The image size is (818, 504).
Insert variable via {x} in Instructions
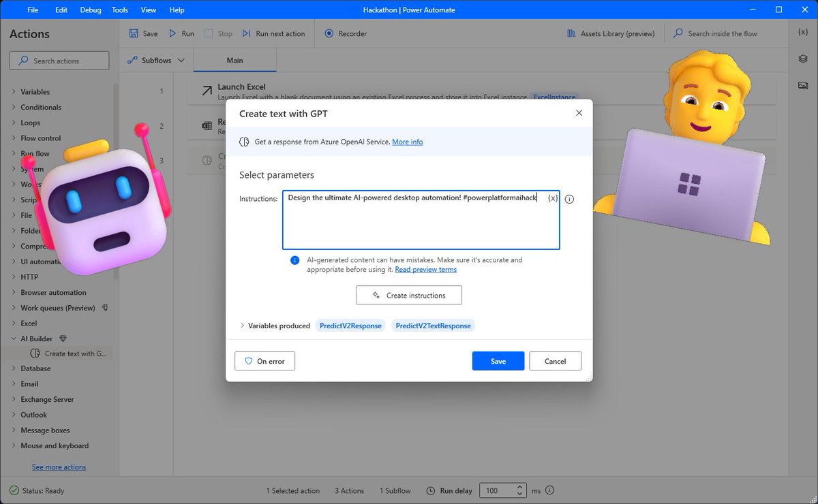[x=553, y=198]
